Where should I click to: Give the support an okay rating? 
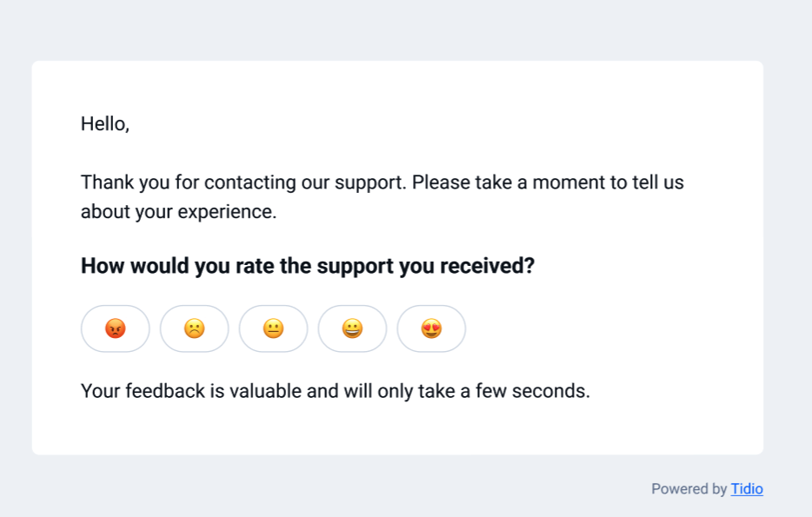coord(274,328)
